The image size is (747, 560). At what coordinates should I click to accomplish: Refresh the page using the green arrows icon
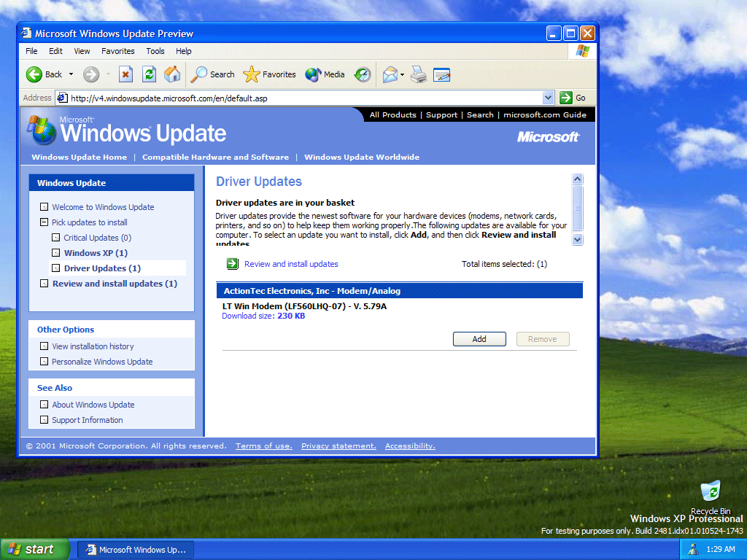149,74
